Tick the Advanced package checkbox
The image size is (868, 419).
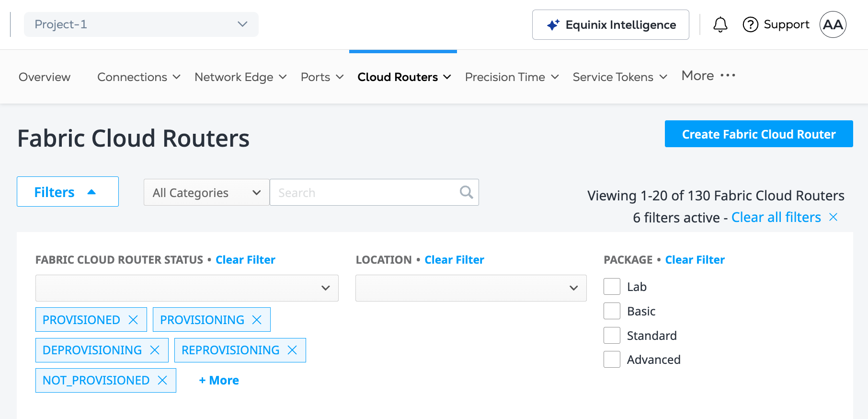tap(612, 360)
